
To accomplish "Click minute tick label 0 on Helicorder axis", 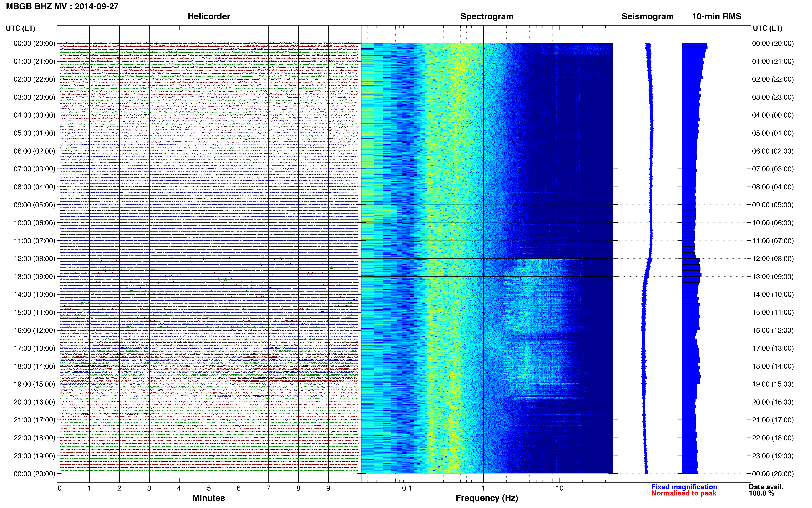I will click(59, 488).
